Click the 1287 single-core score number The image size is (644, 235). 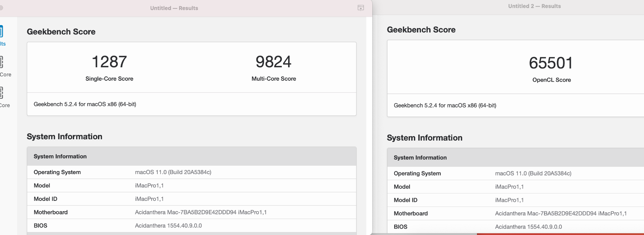coord(109,62)
